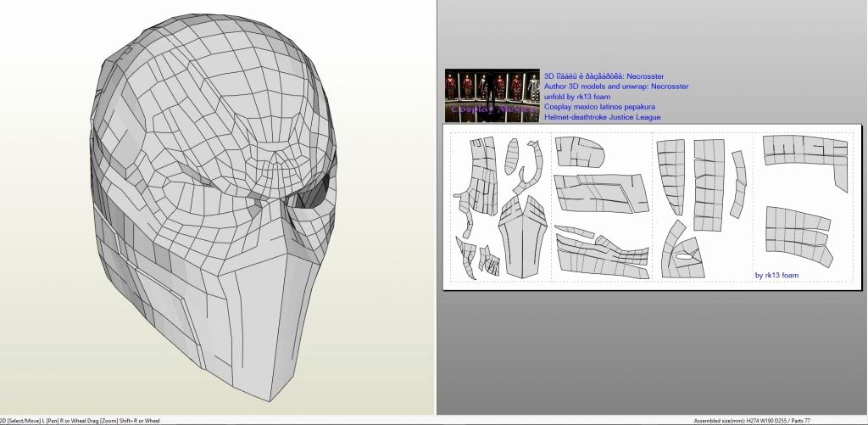Select 'Cosplay mexico latinos pepakura' text
The height and width of the screenshot is (425, 868).
point(599,107)
